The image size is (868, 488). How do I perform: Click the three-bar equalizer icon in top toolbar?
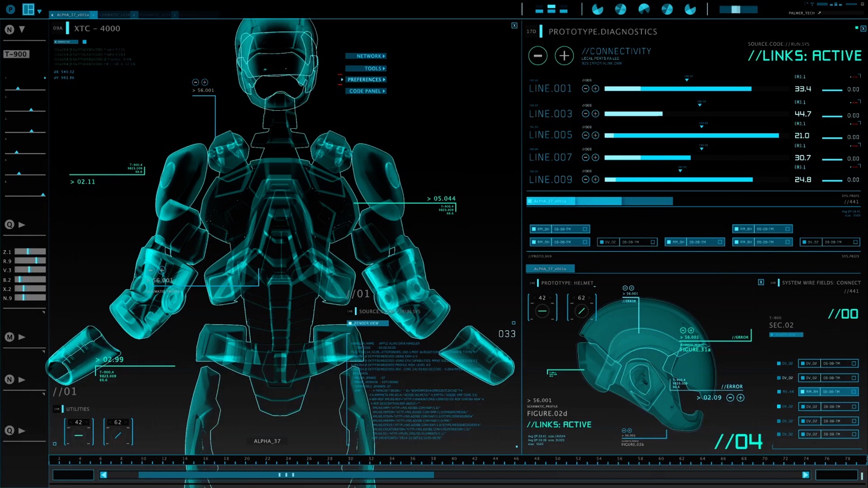click(552, 9)
